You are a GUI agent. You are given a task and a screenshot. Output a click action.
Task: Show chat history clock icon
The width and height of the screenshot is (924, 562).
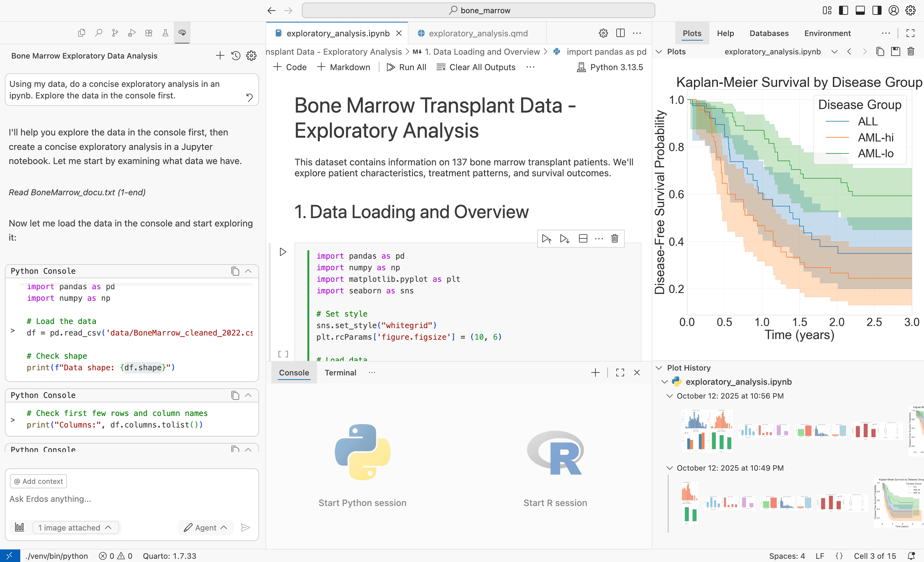pos(236,56)
